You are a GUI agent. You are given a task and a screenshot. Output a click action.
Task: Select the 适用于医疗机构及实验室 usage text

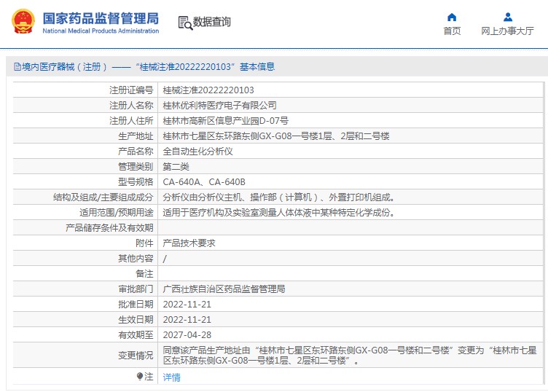[279, 213]
